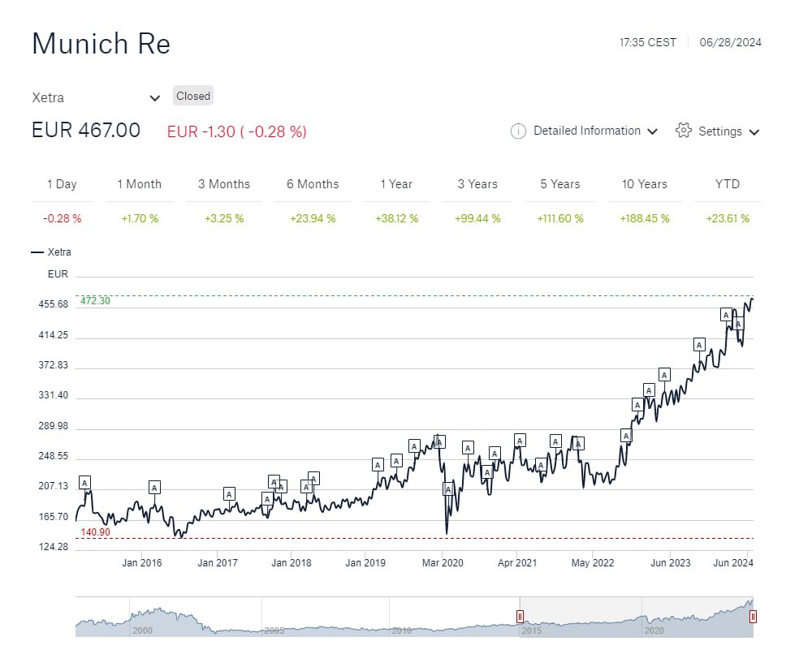
Task: Click the EUR -1.30 ( -0.28 %) change value
Action: tap(236, 131)
